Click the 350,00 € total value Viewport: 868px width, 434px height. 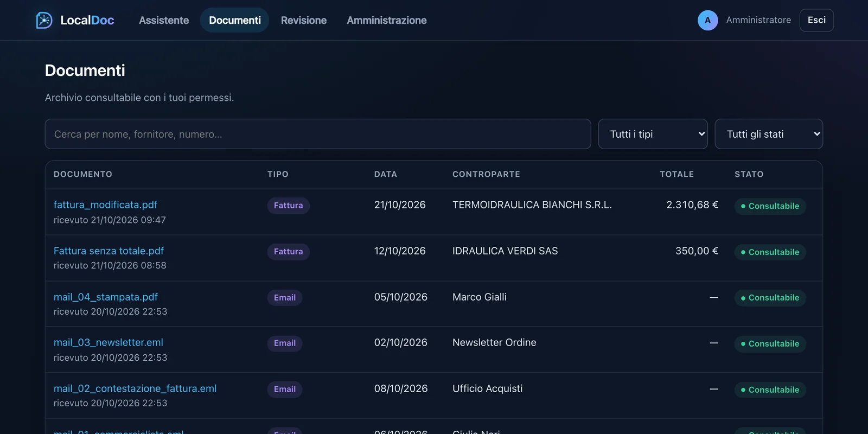(x=697, y=251)
